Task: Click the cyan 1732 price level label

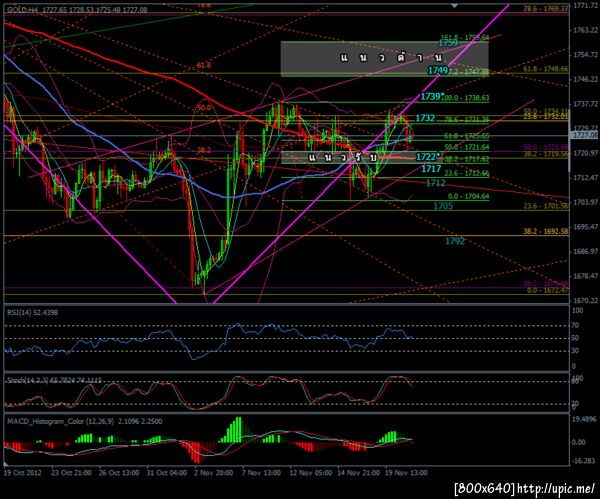Action: (x=425, y=118)
